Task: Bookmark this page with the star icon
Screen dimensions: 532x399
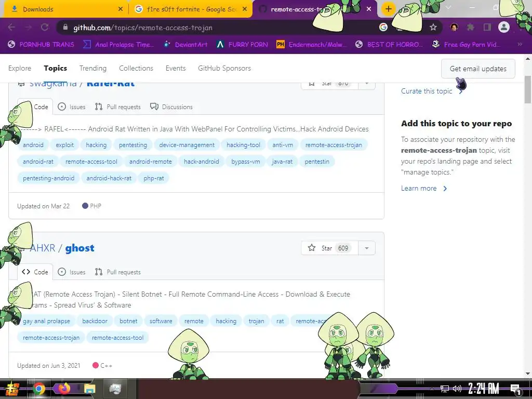Action: click(x=433, y=28)
